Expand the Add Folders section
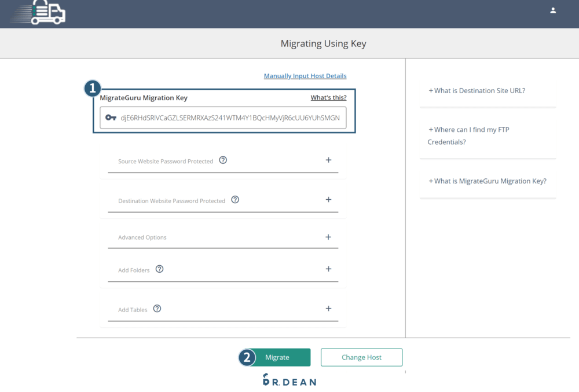 click(328, 269)
